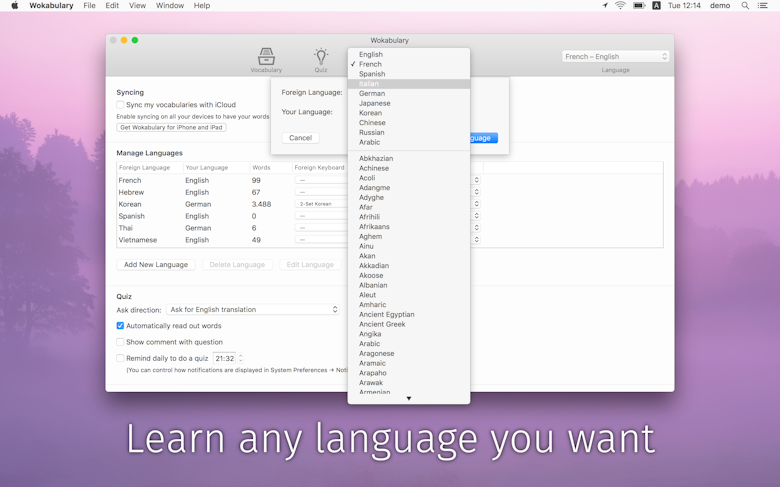Pick Korean from the language popup
This screenshot has width=780, height=487.
pyautogui.click(x=409, y=113)
